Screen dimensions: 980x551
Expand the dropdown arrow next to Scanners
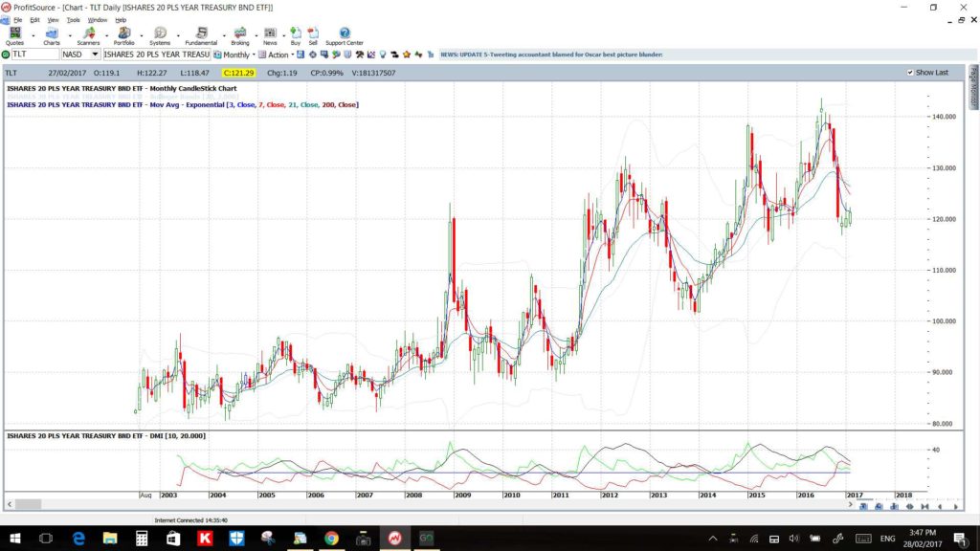pos(106,35)
